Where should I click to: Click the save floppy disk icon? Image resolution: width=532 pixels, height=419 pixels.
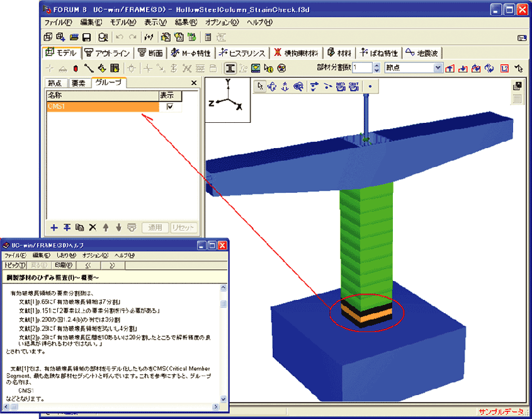click(86, 37)
